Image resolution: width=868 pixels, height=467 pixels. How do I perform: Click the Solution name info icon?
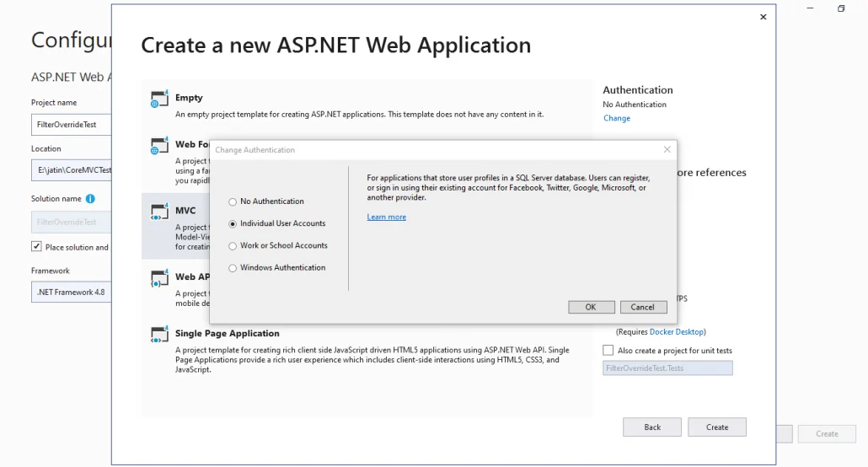click(x=90, y=198)
